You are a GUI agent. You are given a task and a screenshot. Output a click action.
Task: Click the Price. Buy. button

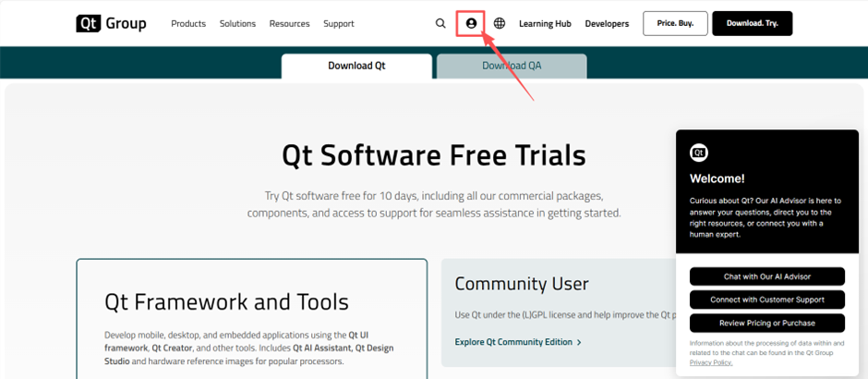(675, 23)
